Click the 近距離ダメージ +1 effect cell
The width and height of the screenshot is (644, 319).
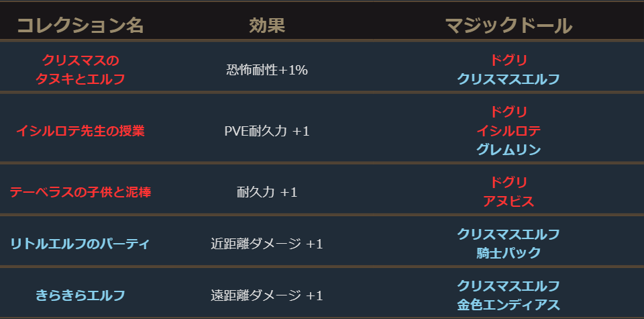tap(267, 244)
